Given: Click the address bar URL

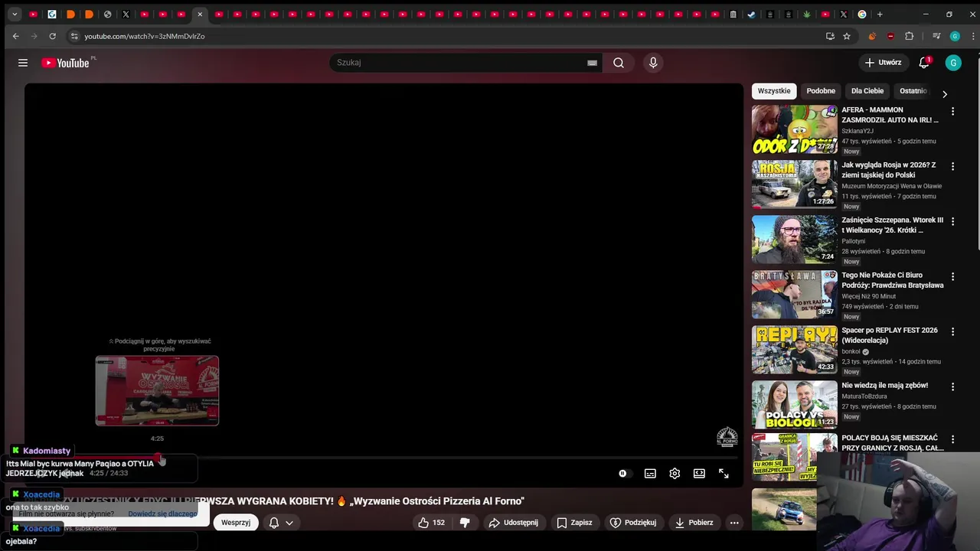Looking at the screenshot, I should (145, 36).
